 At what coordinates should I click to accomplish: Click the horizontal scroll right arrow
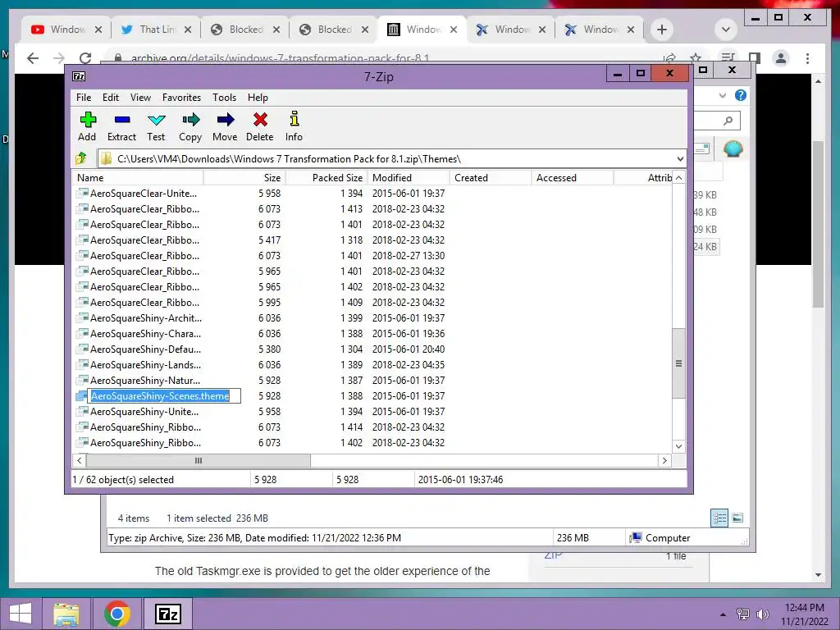coord(664,461)
